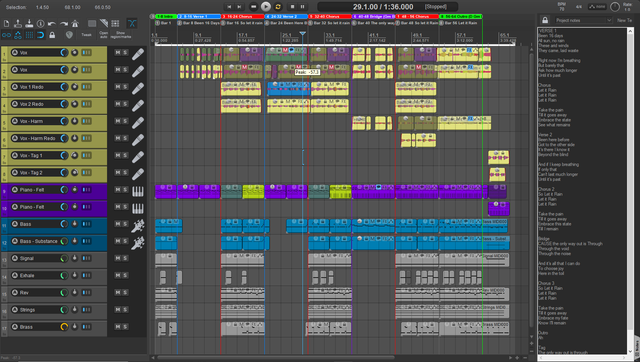Click the Stop transport button
This screenshot has height=362, width=640.
pyautogui.click(x=292, y=7)
